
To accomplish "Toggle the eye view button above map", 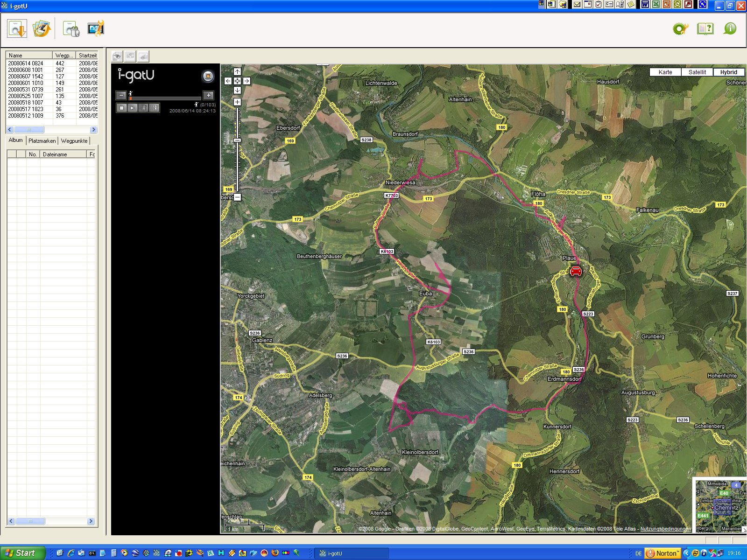I will [117, 56].
